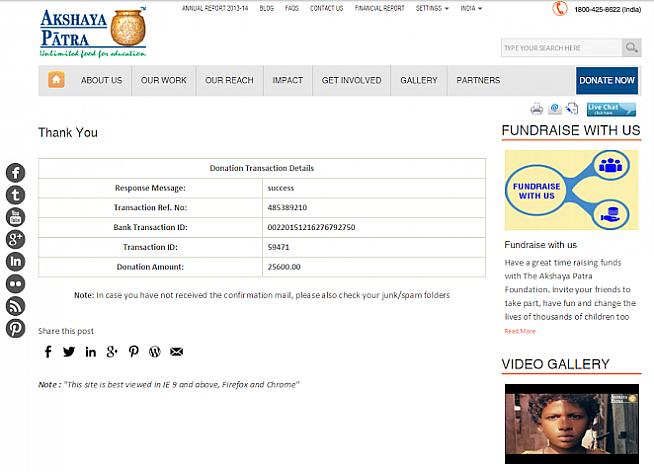Open the Live Chat button
The image size is (654, 472).
point(611,109)
